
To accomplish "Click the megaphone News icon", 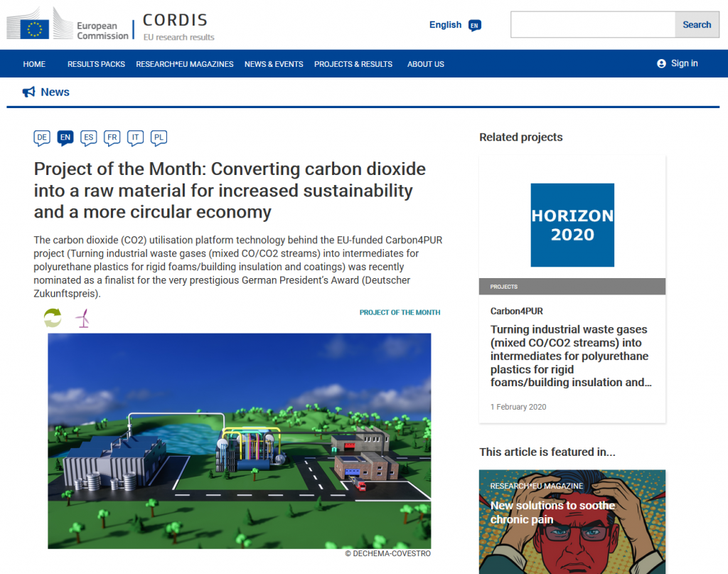I will pos(28,92).
